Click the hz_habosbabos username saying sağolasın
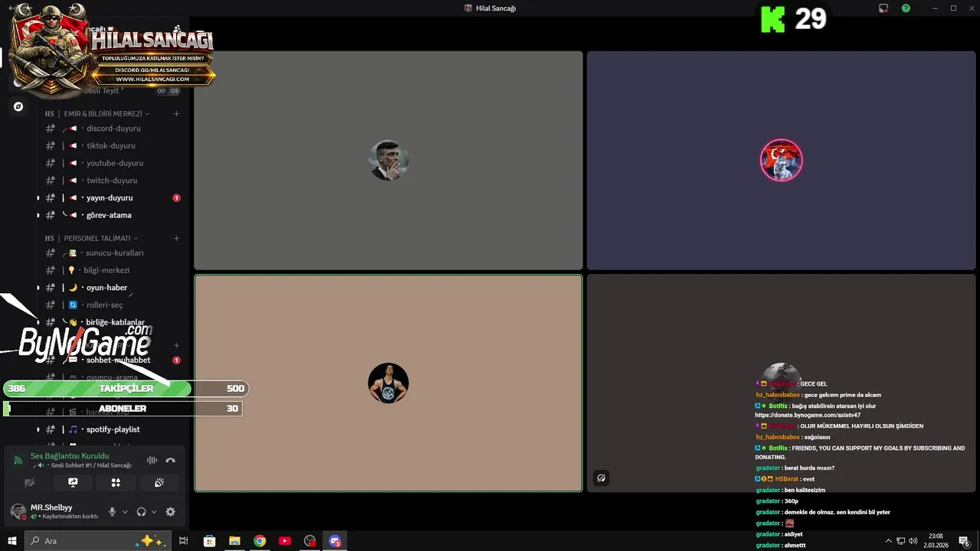 point(778,437)
